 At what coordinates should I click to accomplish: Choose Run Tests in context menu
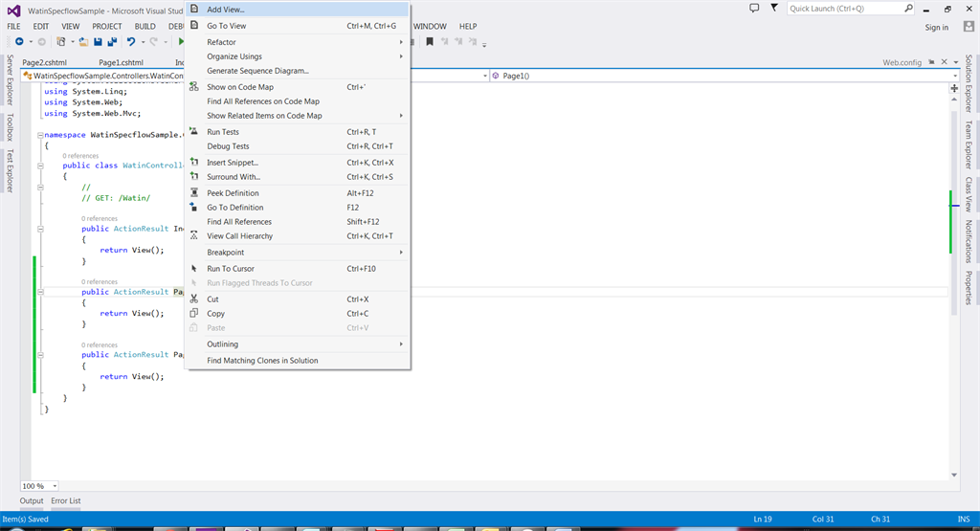pyautogui.click(x=298, y=132)
